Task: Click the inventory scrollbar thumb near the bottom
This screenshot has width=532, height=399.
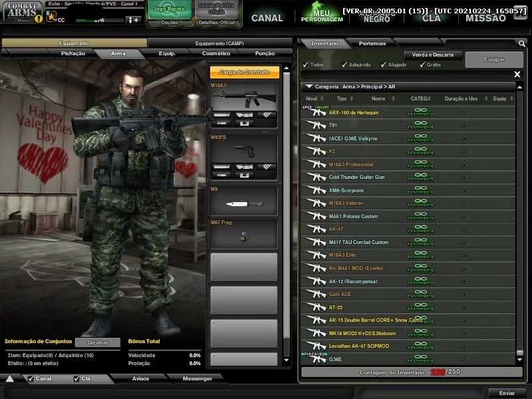Action: tap(519, 352)
